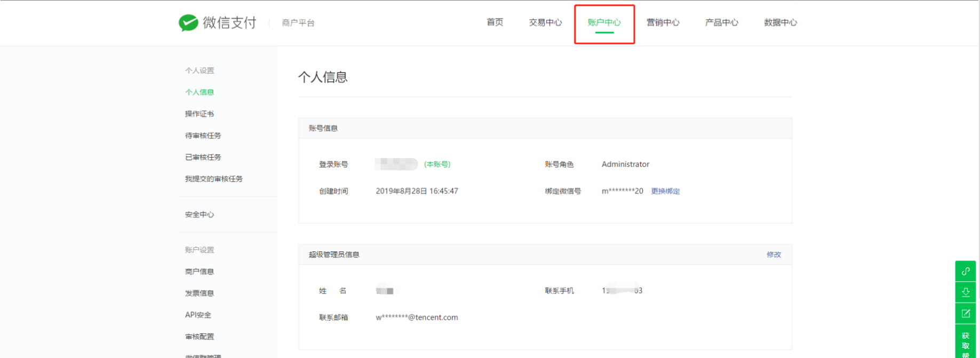Click the green download icon in floating sidebar
The image size is (980, 358).
[965, 292]
